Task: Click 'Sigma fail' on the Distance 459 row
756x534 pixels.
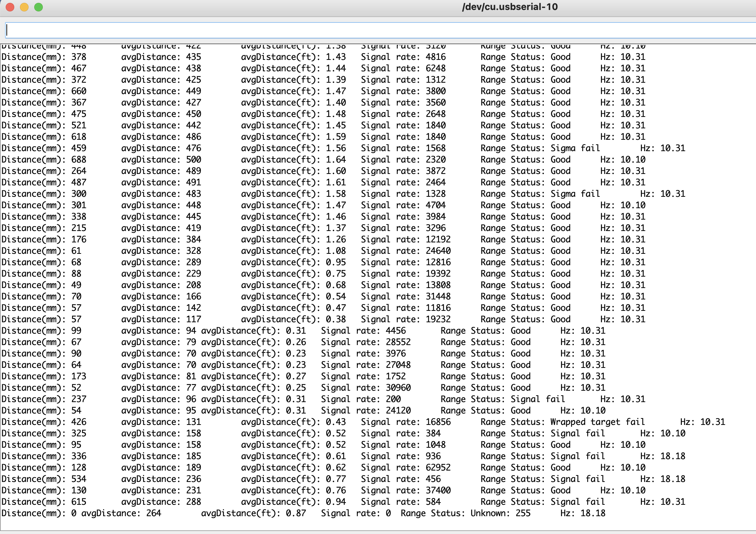Action: click(575, 148)
